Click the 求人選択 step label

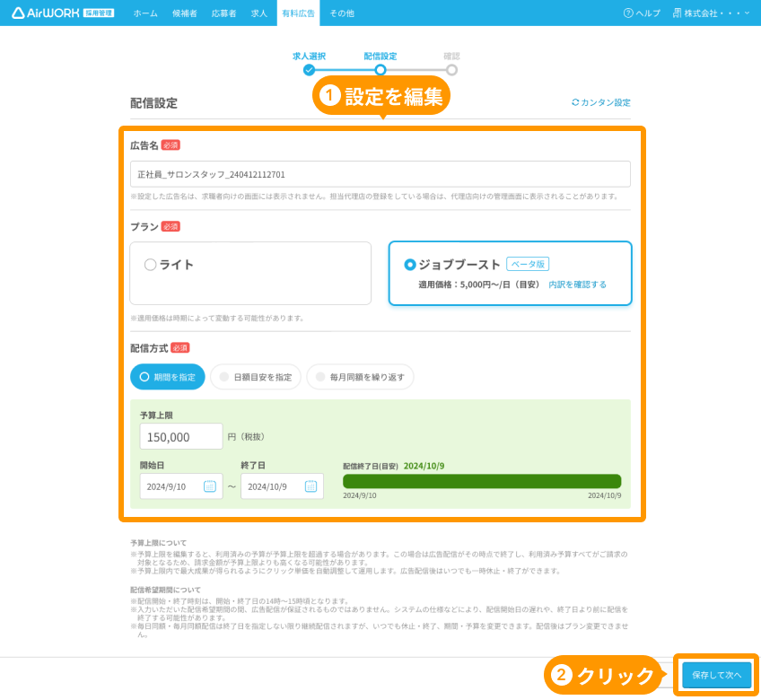coord(309,57)
